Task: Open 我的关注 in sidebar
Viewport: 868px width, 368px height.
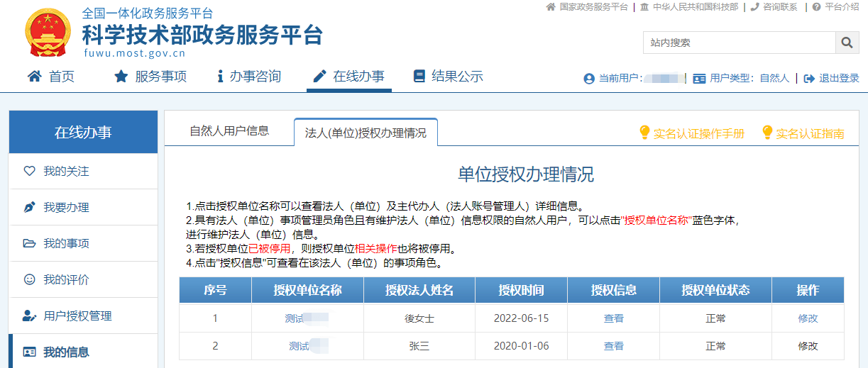Action: pos(66,171)
